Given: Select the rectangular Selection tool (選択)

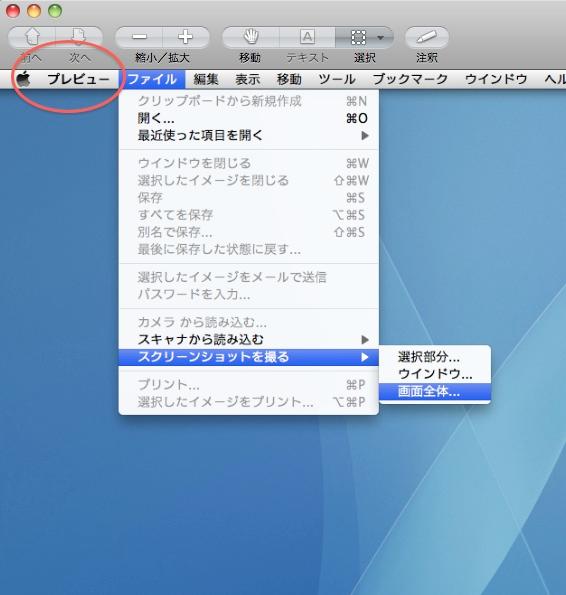Looking at the screenshot, I should [x=358, y=37].
